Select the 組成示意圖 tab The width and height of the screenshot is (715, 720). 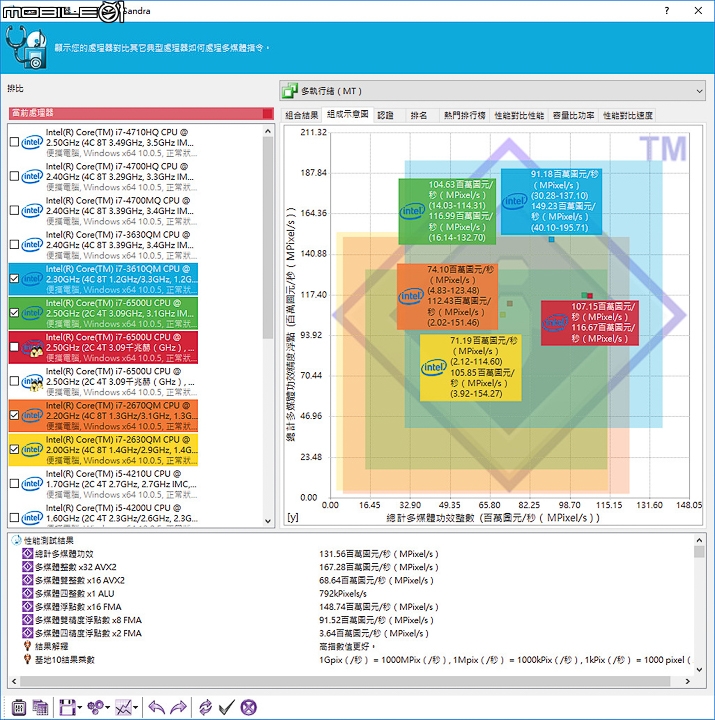348,114
